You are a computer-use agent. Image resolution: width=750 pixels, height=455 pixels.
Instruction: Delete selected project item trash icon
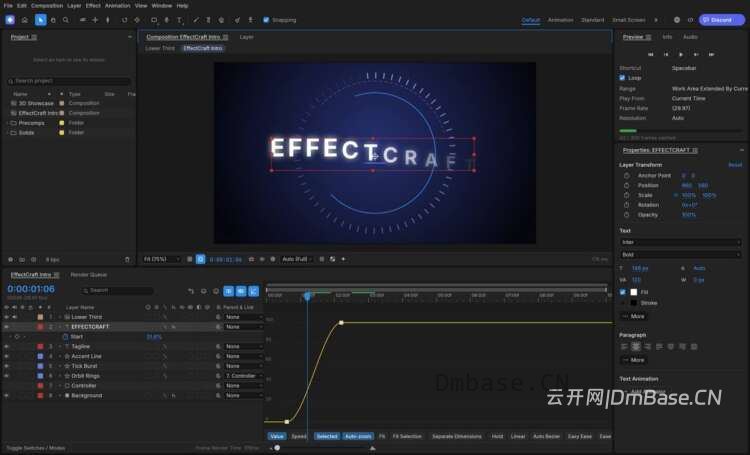[127, 260]
